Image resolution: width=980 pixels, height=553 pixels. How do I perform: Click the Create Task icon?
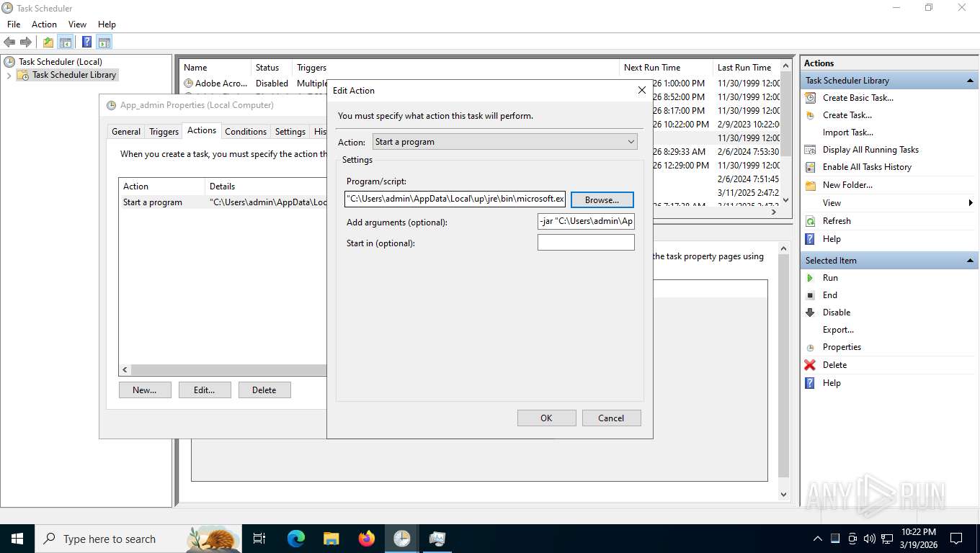811,115
